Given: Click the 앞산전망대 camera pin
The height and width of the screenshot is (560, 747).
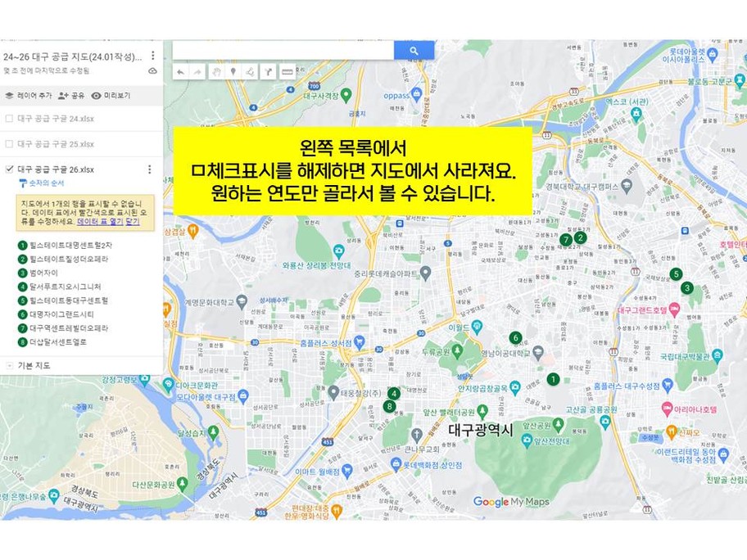Looking at the screenshot, I should pos(527,441).
